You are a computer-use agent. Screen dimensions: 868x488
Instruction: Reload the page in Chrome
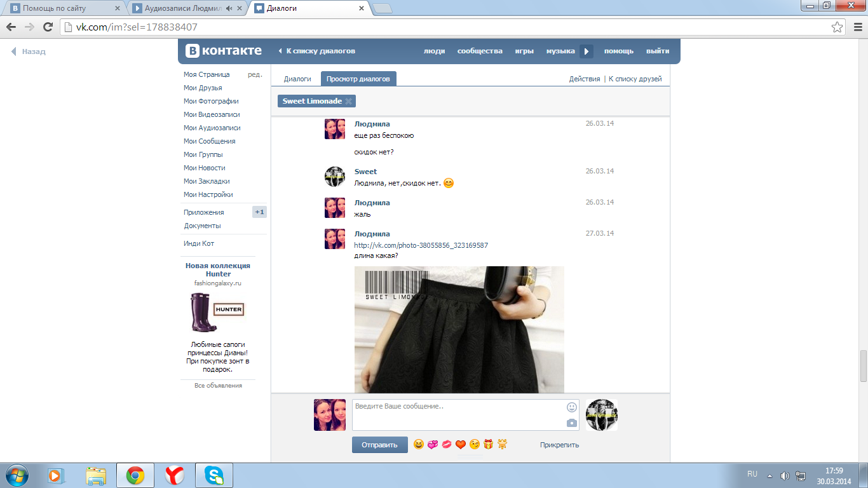point(48,27)
